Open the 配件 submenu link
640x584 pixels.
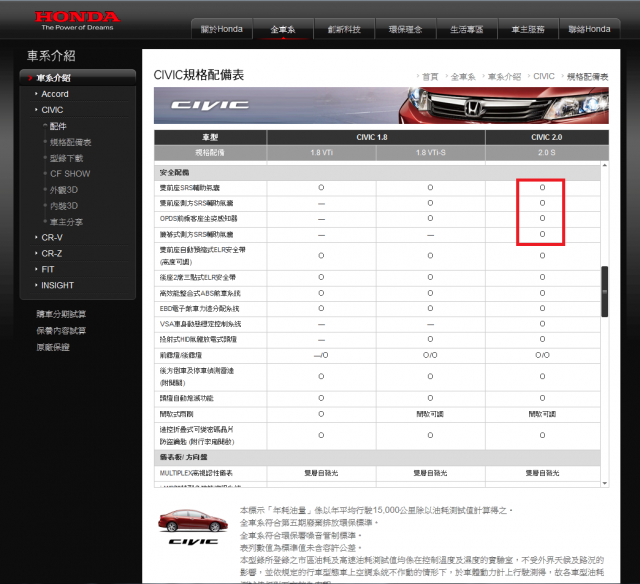click(x=58, y=126)
